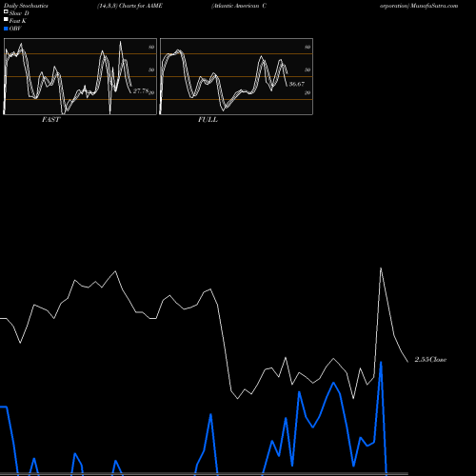Screen dimensions: 476x476
Task: Click the 80 axis label in FAST chart
Action: [x=151, y=47]
